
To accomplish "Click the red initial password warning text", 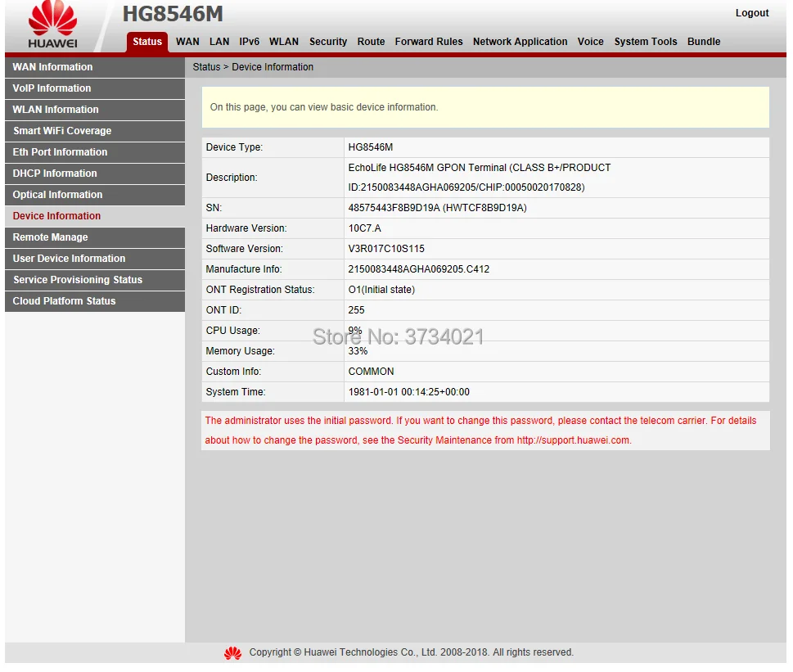I will click(x=480, y=431).
